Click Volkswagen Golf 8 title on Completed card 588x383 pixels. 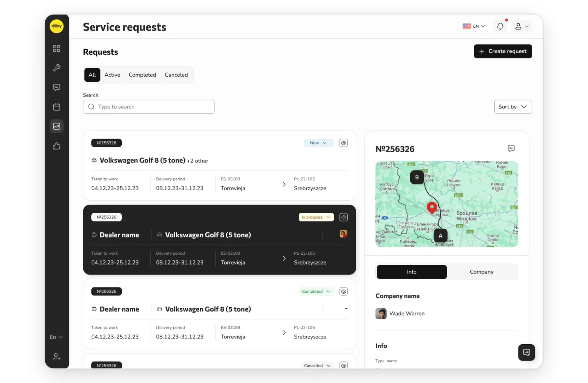tap(208, 309)
